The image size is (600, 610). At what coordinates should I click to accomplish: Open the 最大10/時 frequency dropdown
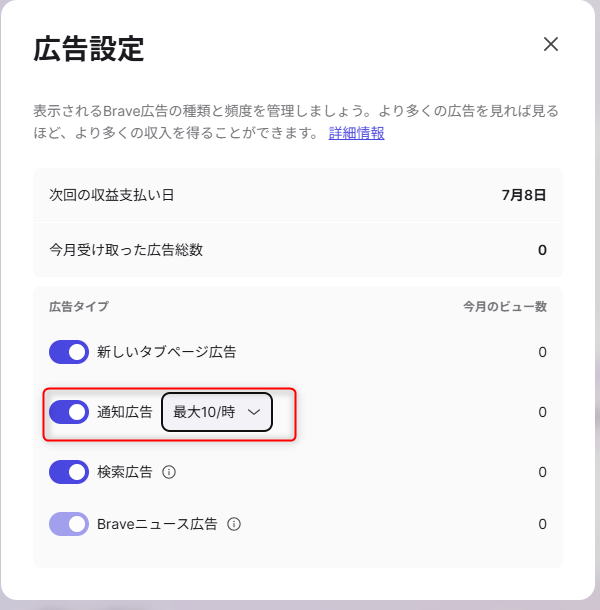click(216, 412)
